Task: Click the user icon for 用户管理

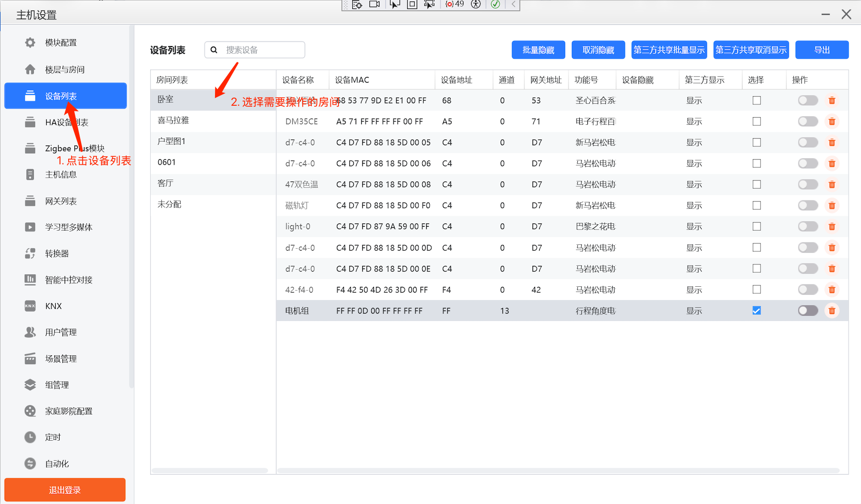Action: click(30, 332)
